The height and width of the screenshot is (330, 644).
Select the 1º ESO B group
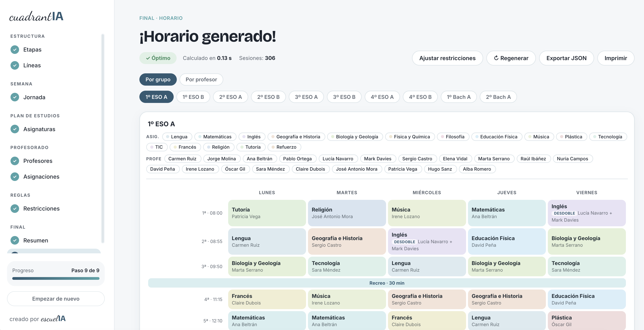(x=193, y=97)
